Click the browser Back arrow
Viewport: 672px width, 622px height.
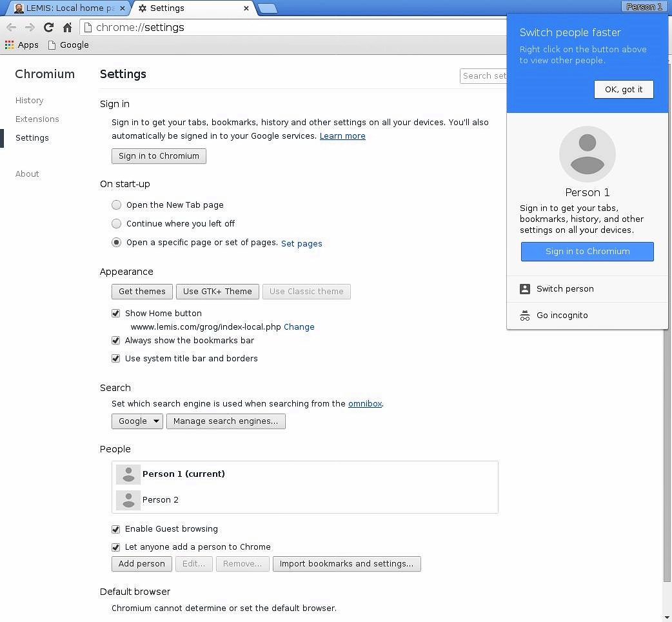[11, 28]
